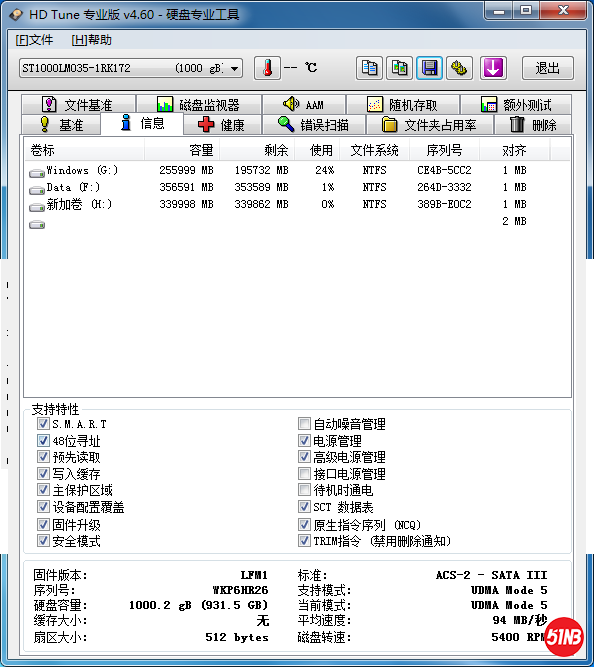Click the 文件系统 column header
This screenshot has width=594, height=667.
(374, 150)
